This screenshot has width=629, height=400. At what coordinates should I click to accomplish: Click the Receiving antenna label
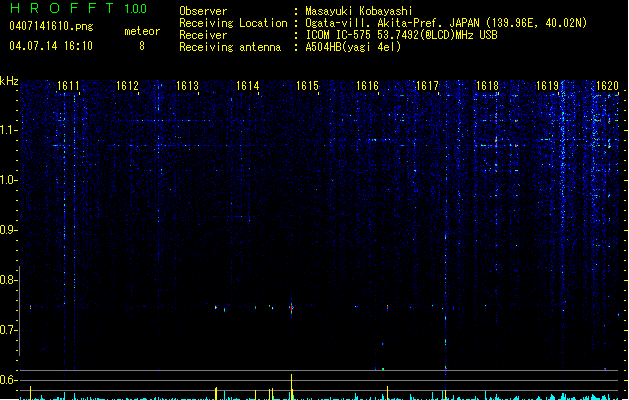[230, 47]
